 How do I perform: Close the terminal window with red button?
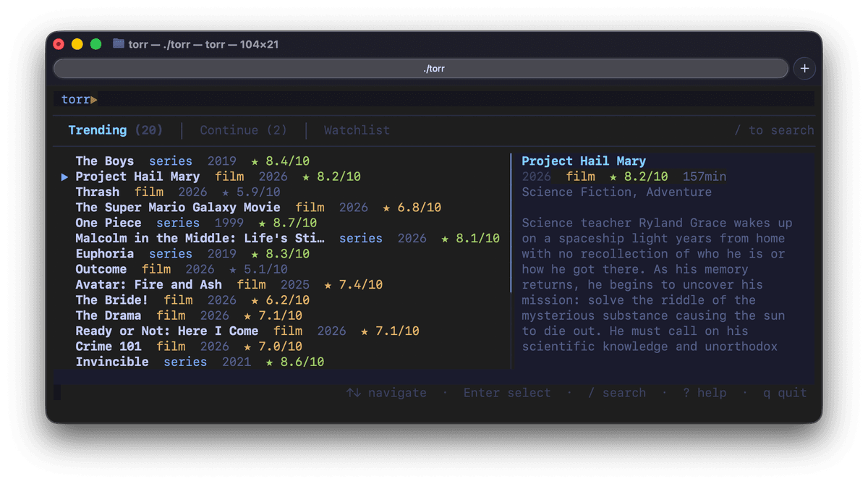click(59, 44)
